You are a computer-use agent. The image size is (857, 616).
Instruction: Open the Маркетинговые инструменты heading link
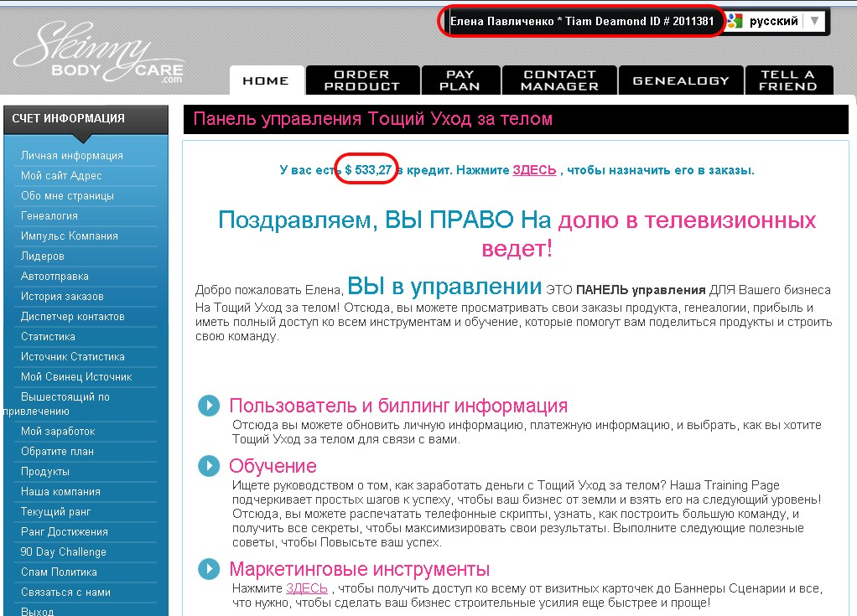point(359,569)
